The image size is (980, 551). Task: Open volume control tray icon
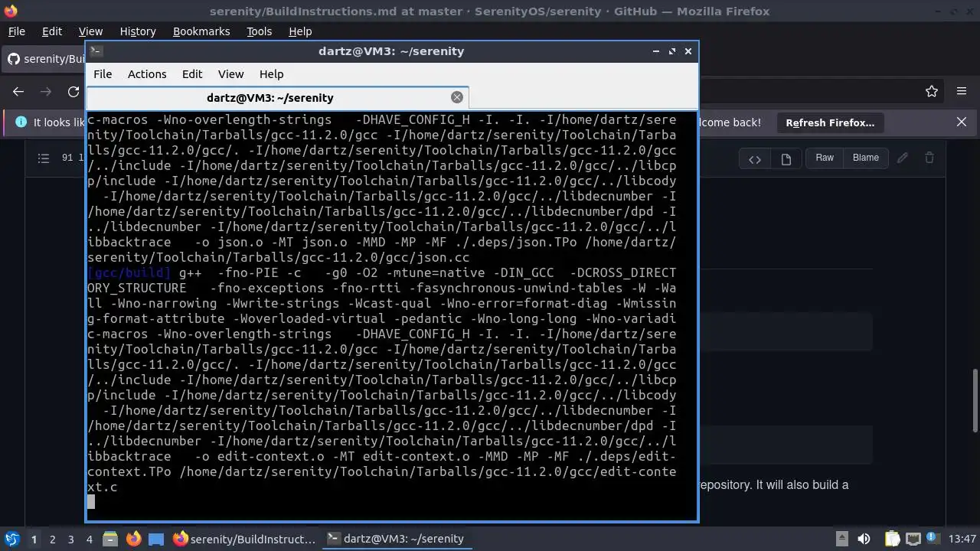coord(864,539)
